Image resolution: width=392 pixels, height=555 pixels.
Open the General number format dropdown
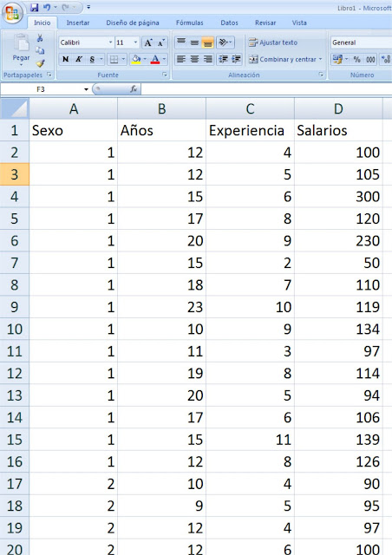coord(361,42)
